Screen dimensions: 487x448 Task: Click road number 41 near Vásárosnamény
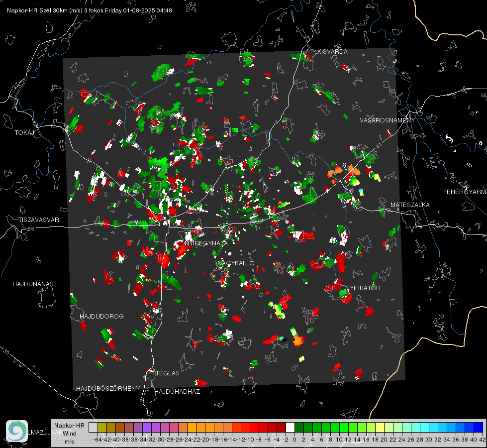[x=378, y=145]
